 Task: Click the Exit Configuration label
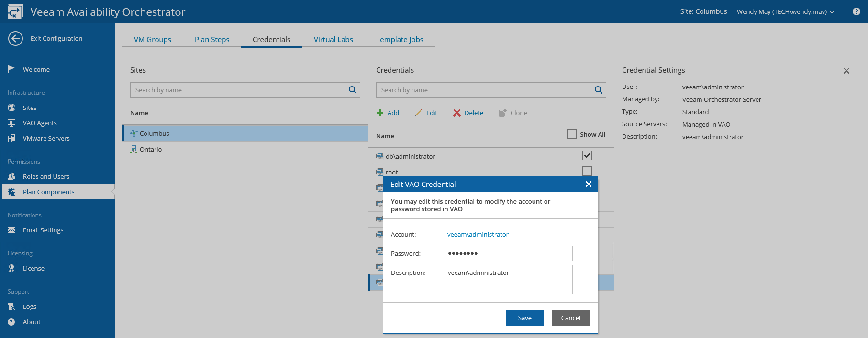[56, 38]
